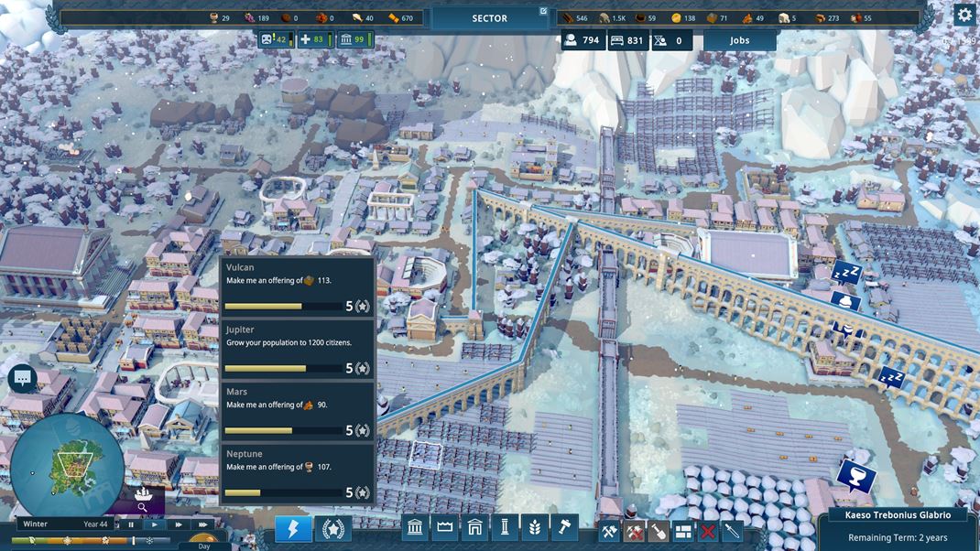Expand the SECTOR panel using corner icon
Viewport: 980px width, 551px height.
click(x=543, y=12)
